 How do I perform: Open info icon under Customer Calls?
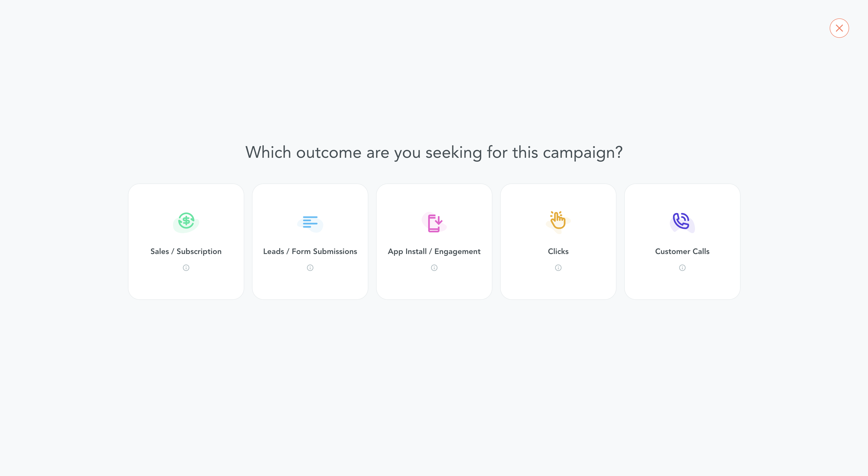[x=682, y=268]
